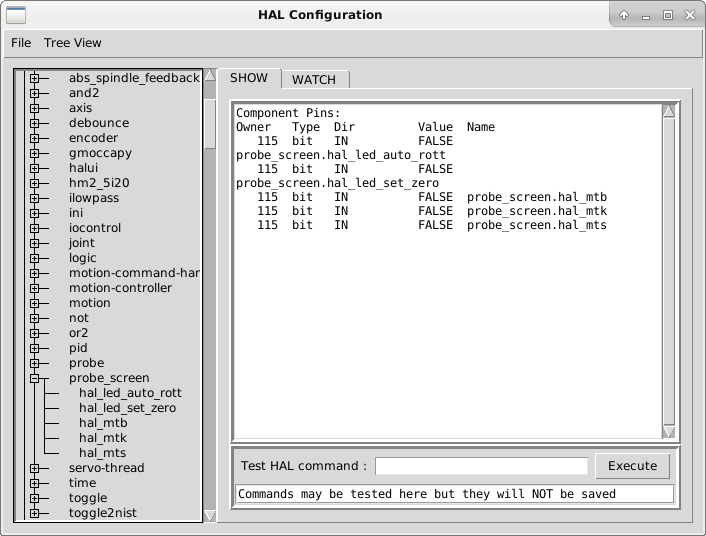Click the pins output scrollbar down arrow
Viewport: 706px width, 536px height.
point(669,432)
